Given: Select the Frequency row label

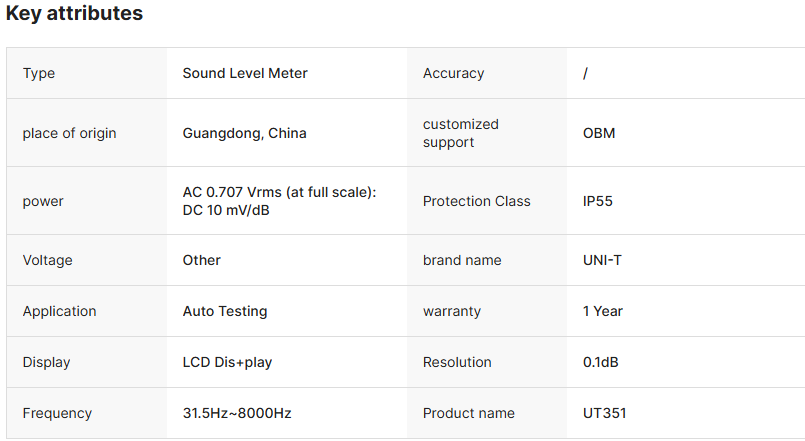Looking at the screenshot, I should tap(57, 413).
